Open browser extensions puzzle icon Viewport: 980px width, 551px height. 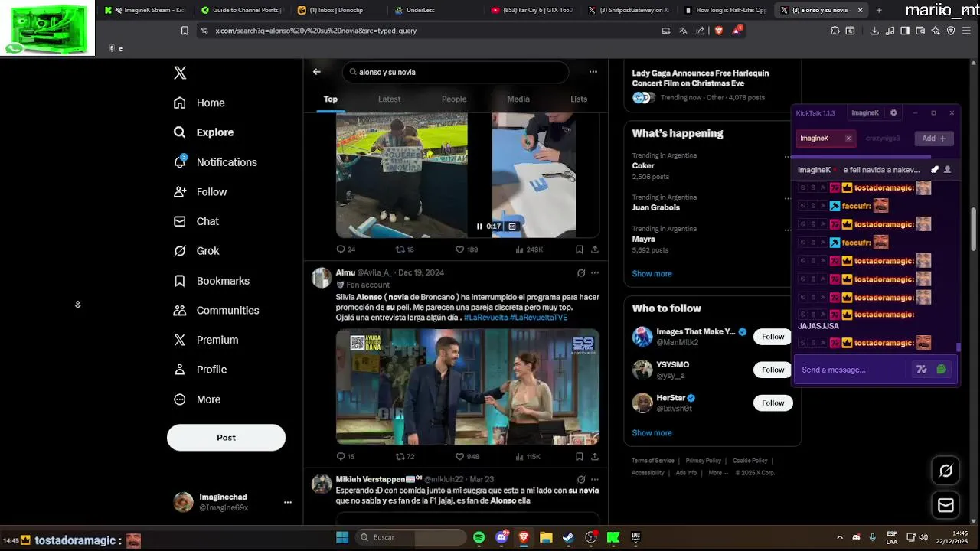(x=835, y=31)
